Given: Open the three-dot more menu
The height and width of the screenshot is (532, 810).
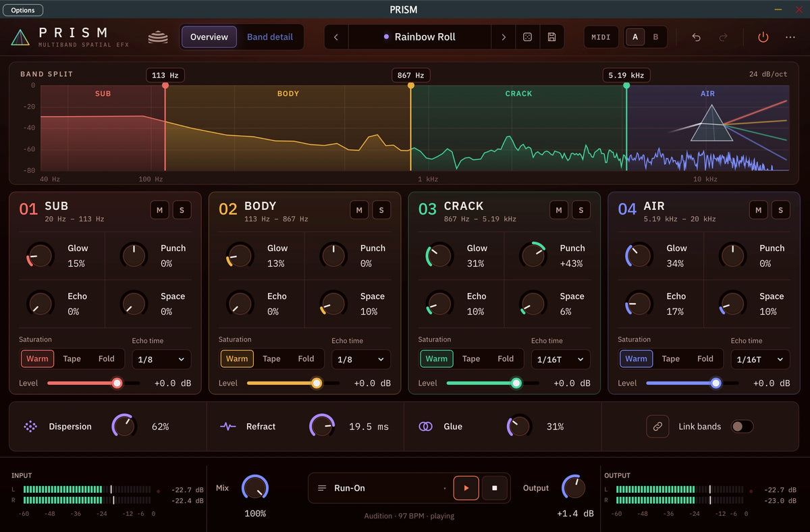Looking at the screenshot, I should coord(790,37).
